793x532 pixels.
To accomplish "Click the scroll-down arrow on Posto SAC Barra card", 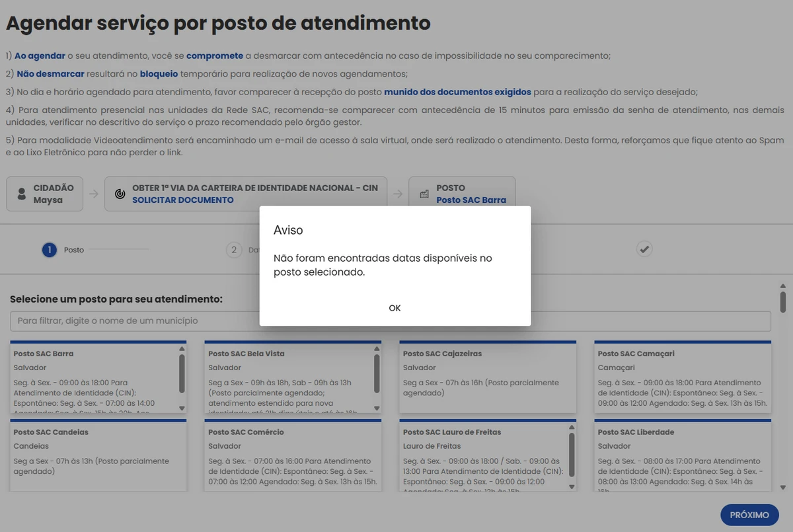I will [180, 408].
